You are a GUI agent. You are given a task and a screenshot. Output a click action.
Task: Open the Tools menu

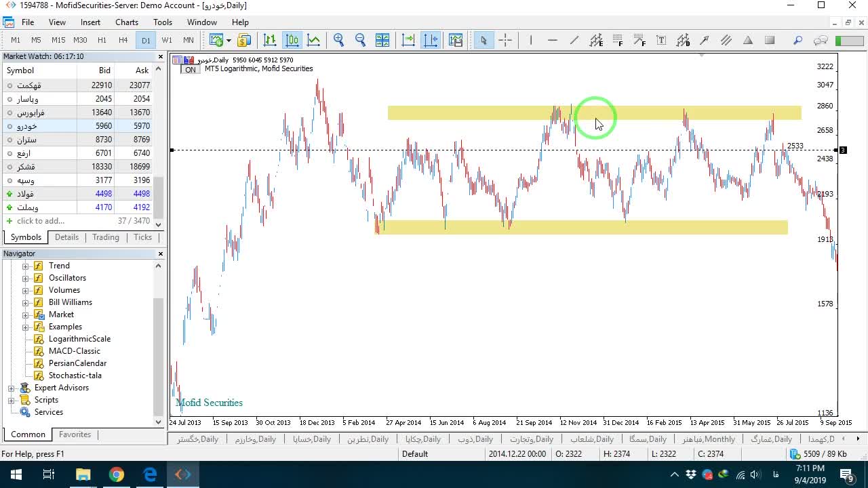(163, 22)
